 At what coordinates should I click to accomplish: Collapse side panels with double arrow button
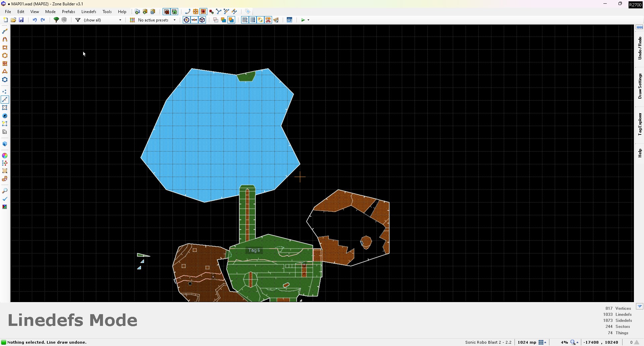(x=639, y=27)
